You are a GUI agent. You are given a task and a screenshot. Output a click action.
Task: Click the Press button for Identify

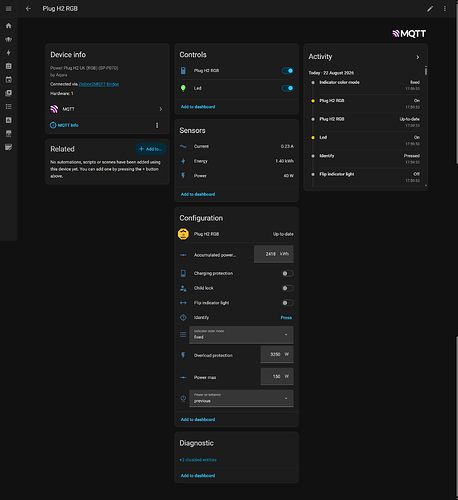(x=286, y=318)
